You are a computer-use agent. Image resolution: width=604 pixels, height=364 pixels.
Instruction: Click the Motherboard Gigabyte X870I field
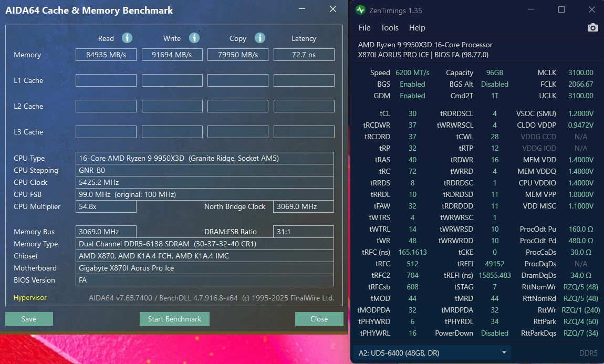(x=204, y=268)
